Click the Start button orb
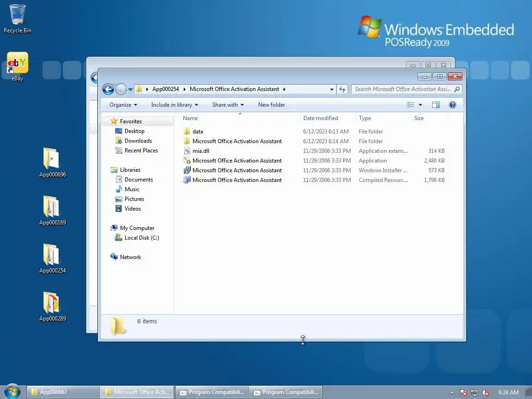 pos(12,391)
